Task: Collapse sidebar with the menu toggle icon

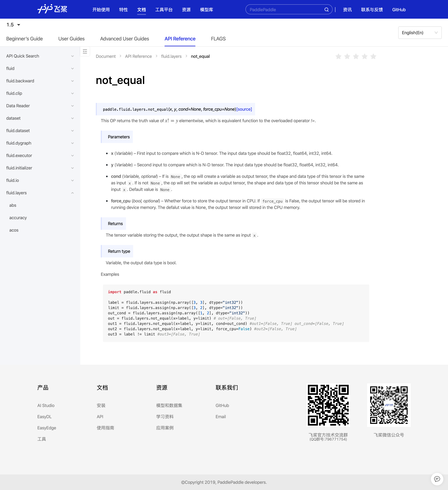Action: 85,51
